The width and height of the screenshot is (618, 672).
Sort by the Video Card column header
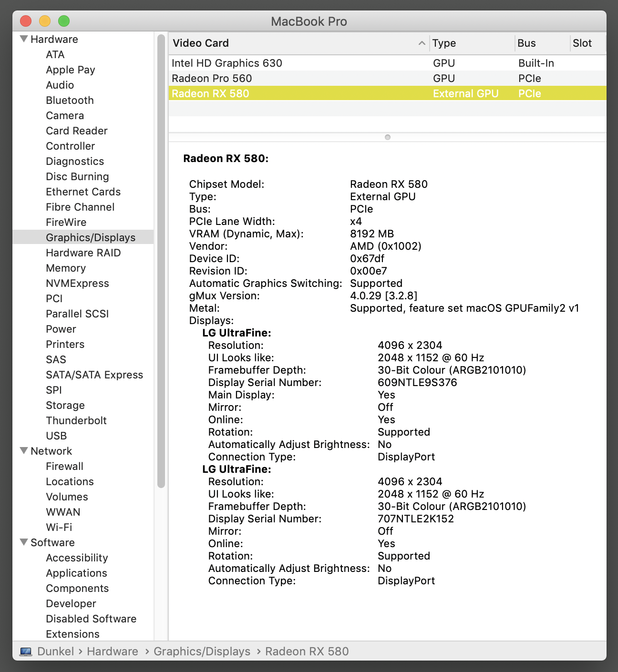[299, 43]
